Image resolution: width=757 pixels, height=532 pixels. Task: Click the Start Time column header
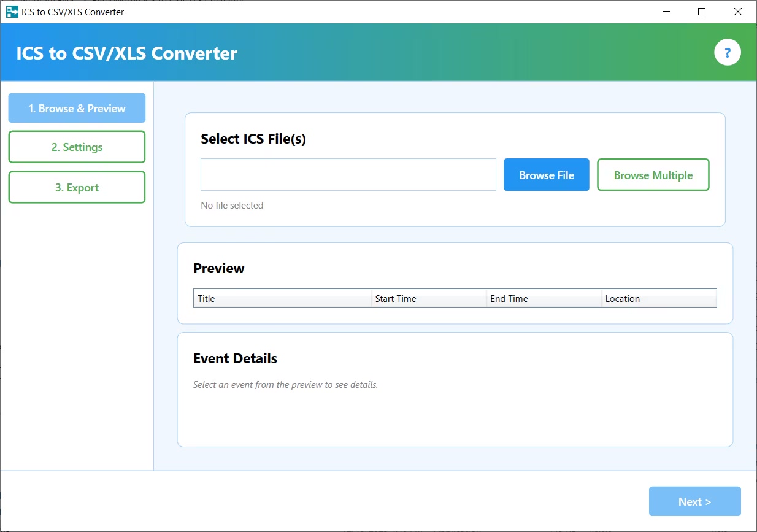[428, 299]
